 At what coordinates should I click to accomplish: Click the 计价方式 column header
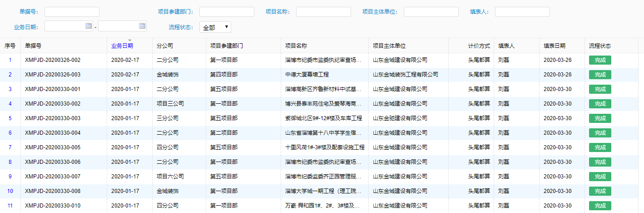point(479,46)
